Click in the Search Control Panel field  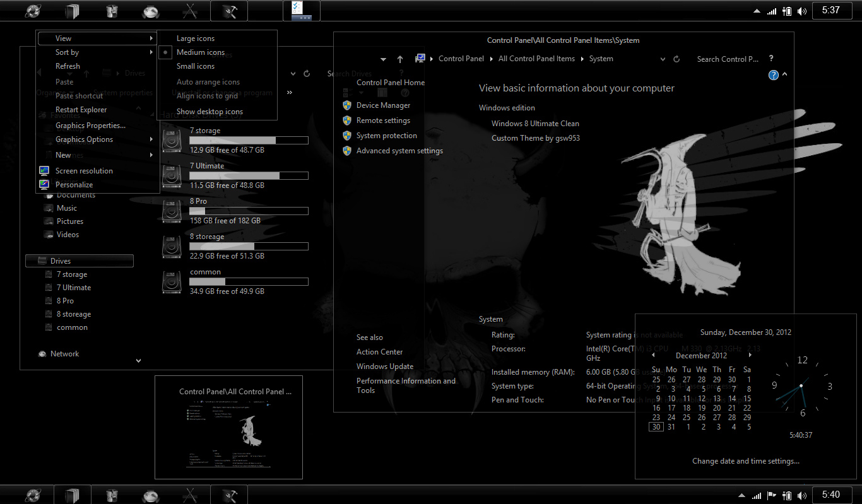click(x=727, y=59)
